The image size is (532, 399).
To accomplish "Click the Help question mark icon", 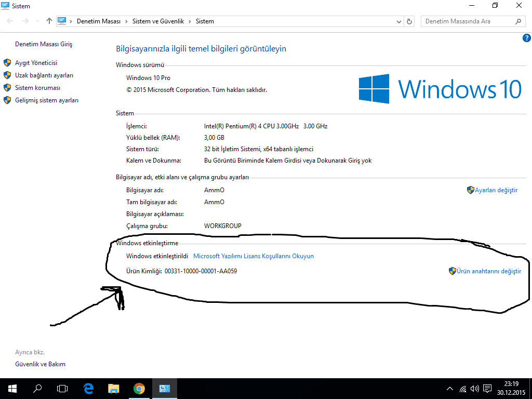I will [x=526, y=38].
